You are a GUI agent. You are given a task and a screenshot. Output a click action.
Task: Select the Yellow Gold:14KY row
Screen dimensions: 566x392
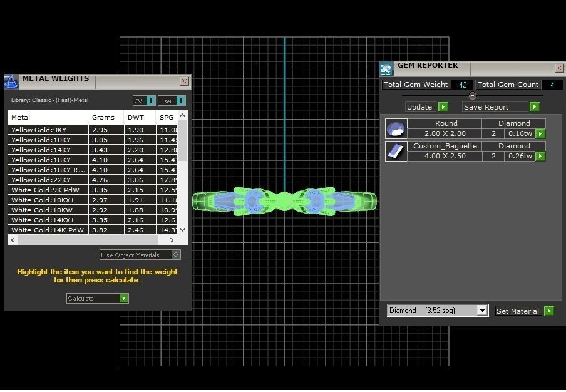tap(93, 150)
